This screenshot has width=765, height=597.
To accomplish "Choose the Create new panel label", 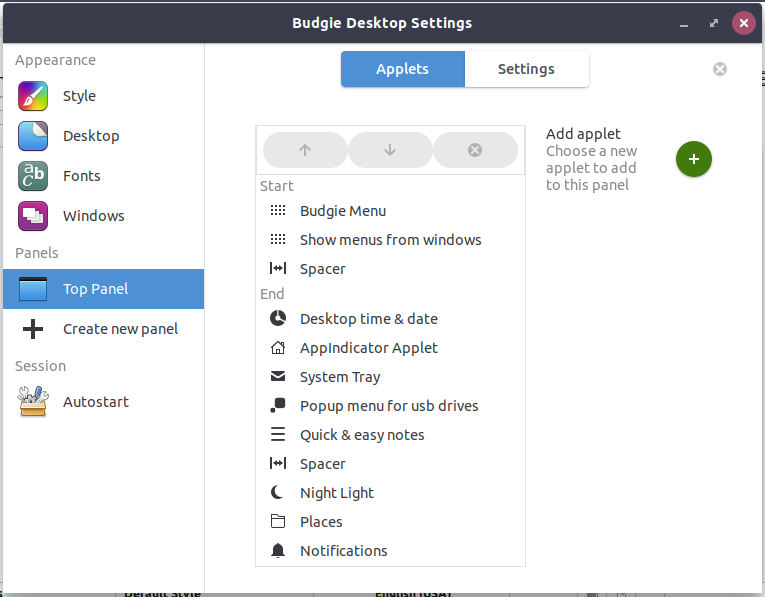I will pyautogui.click(x=121, y=329).
